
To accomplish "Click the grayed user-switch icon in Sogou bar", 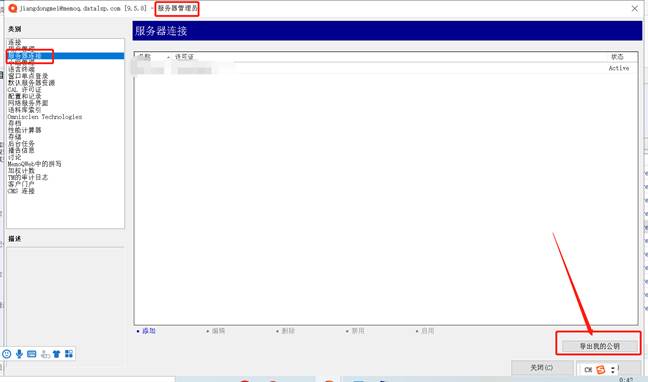I will coord(45,354).
